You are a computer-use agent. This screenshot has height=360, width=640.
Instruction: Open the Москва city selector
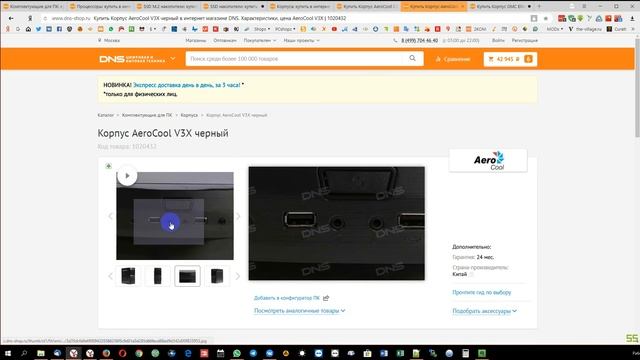109,40
